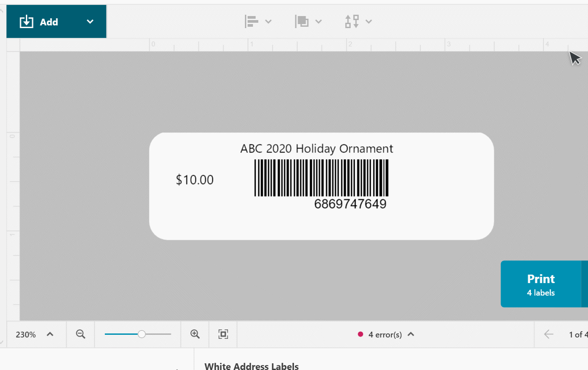Click the zoom out magnifier icon
Screen dimensions: 588x370
tap(80, 334)
